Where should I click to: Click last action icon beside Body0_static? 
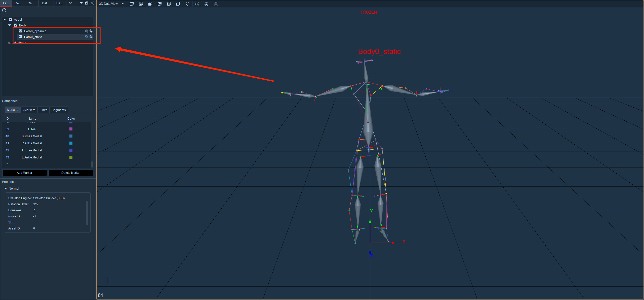coord(91,37)
